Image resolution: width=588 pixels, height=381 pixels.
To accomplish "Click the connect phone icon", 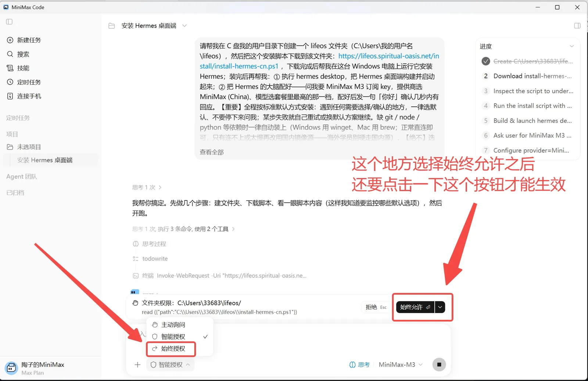I will click(x=10, y=96).
